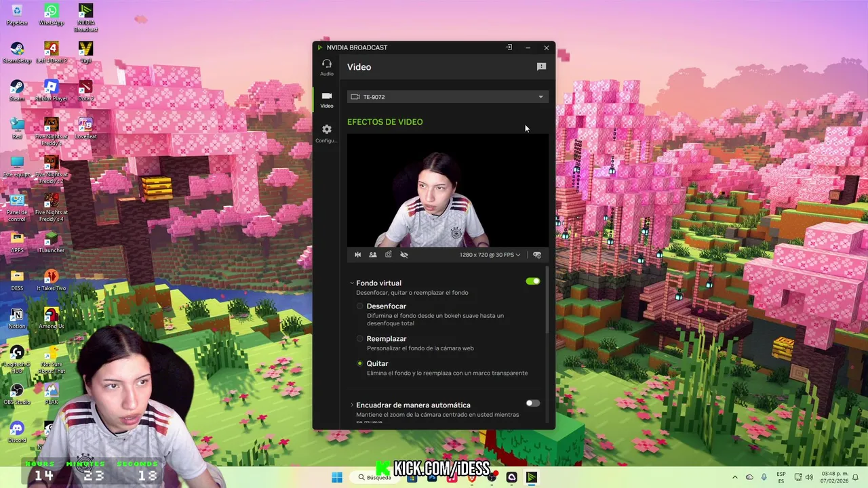Select the Reemplazar radio option
This screenshot has height=488, width=868.
[x=360, y=339]
